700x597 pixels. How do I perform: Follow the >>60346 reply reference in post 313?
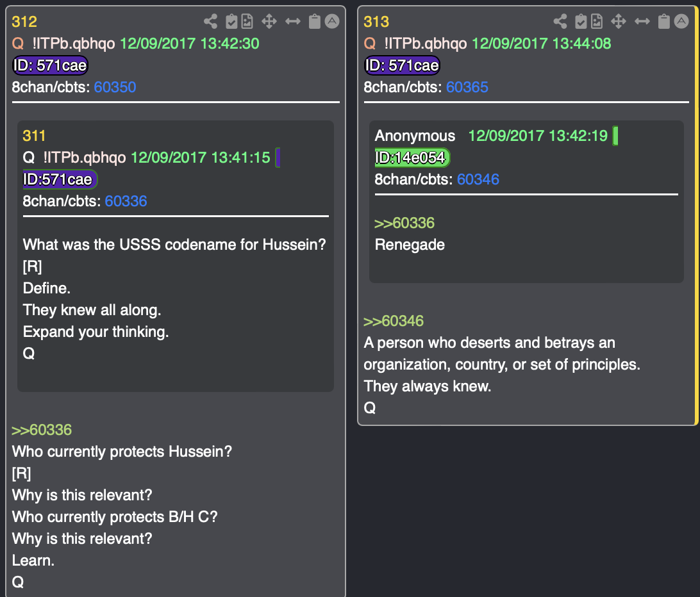click(x=394, y=321)
